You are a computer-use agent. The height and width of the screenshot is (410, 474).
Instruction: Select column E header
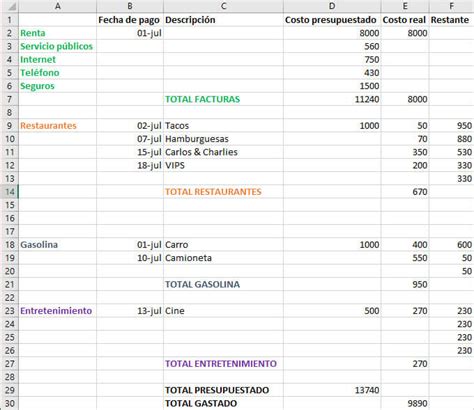point(405,6)
